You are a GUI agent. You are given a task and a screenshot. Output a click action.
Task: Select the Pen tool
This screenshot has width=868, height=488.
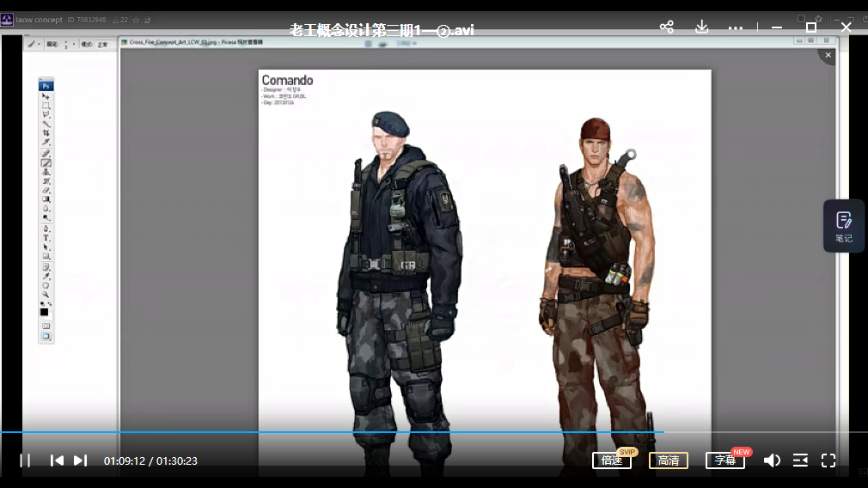tap(46, 229)
